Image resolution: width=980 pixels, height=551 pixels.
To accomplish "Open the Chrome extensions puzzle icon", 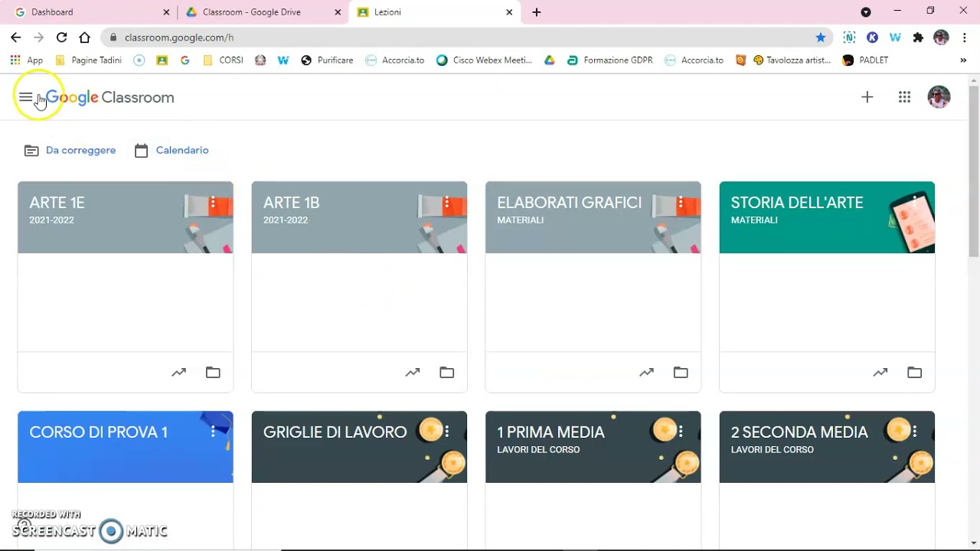I will 918,37.
